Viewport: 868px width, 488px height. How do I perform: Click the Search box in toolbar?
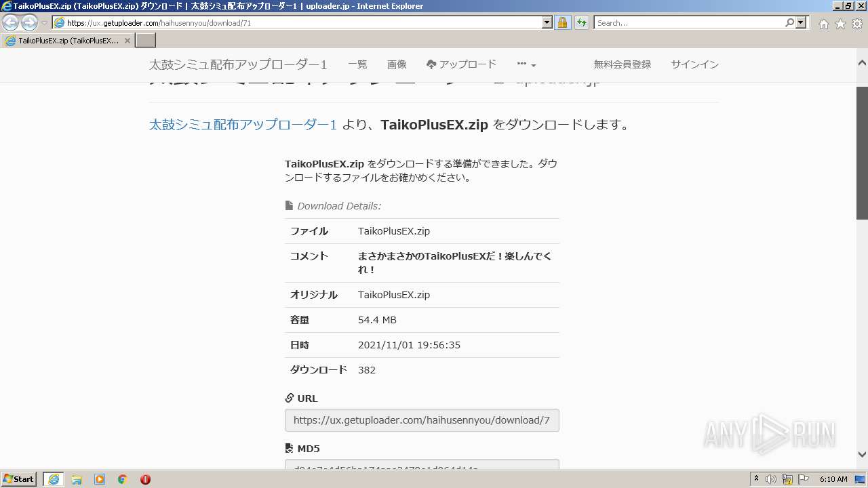pyautogui.click(x=689, y=22)
